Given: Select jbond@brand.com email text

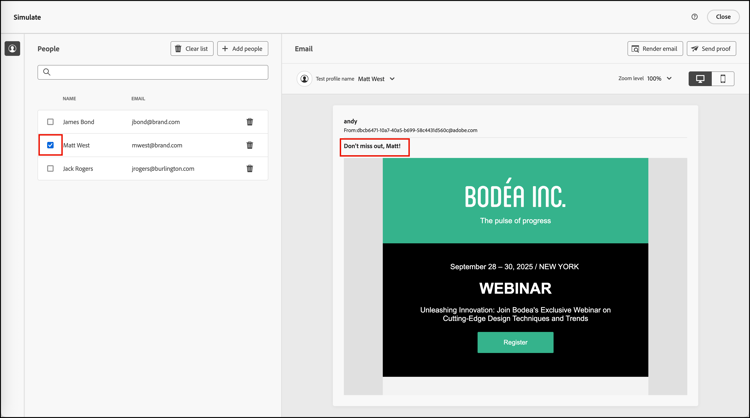Looking at the screenshot, I should [156, 122].
